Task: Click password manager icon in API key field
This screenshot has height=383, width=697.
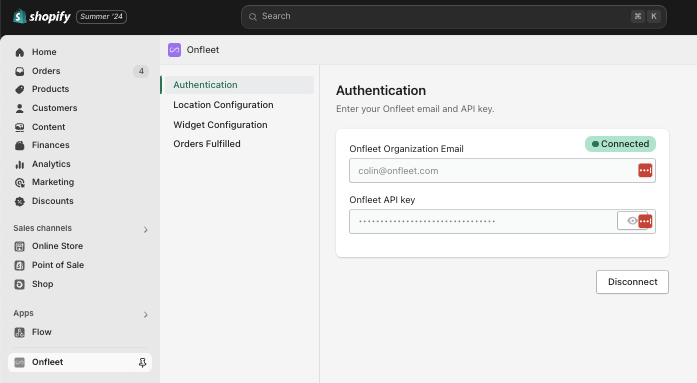Action: [645, 221]
